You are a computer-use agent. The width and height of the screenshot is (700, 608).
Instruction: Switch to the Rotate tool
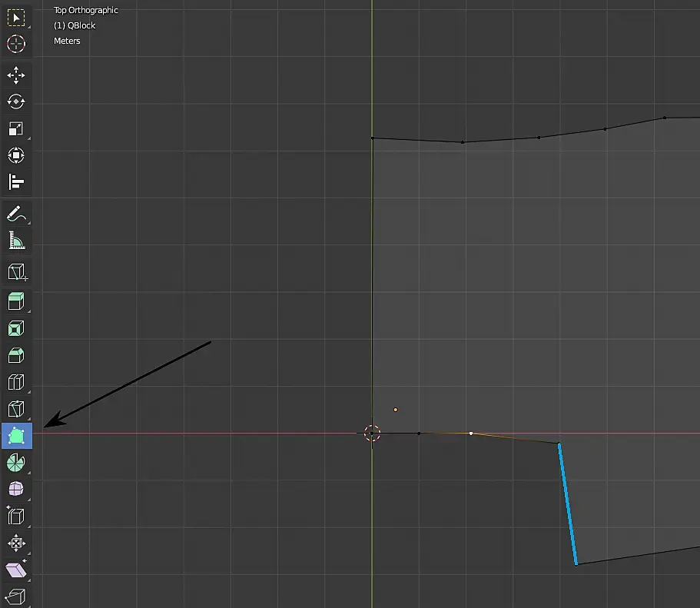16,102
